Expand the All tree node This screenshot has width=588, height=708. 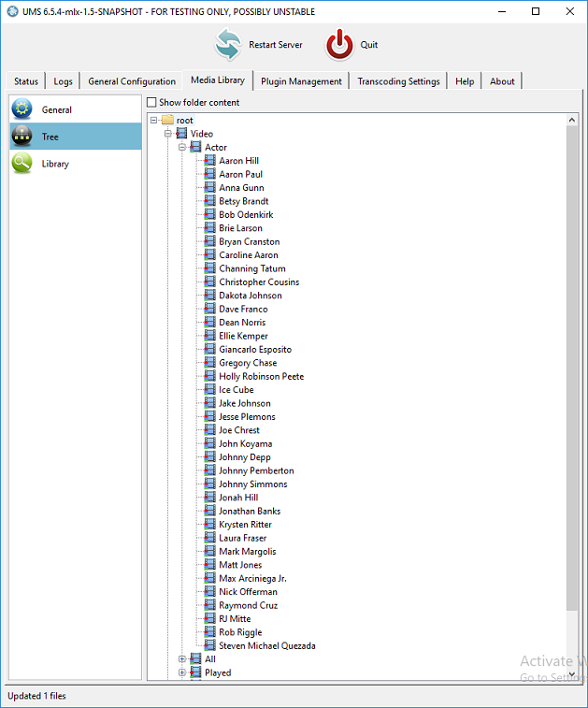[x=182, y=659]
